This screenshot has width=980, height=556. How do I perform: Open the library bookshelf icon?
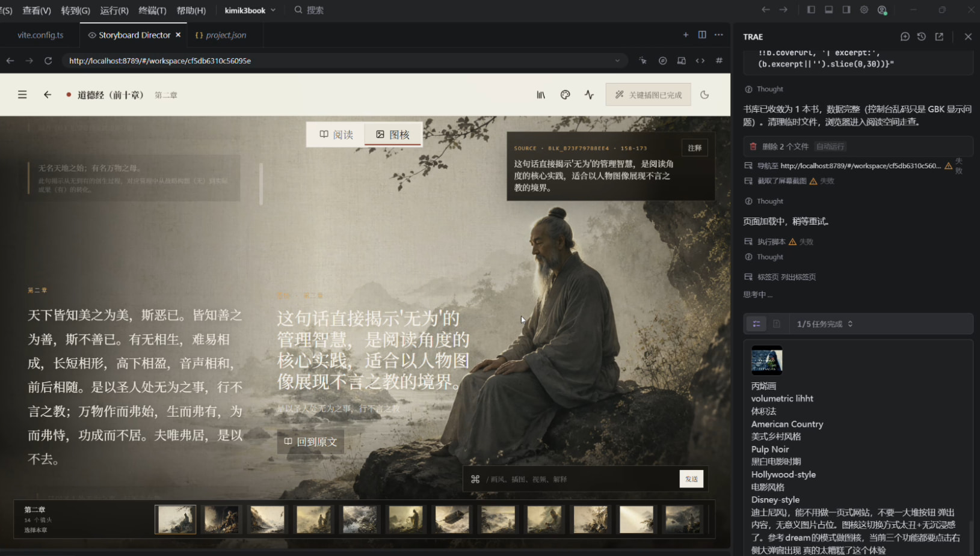coord(541,95)
